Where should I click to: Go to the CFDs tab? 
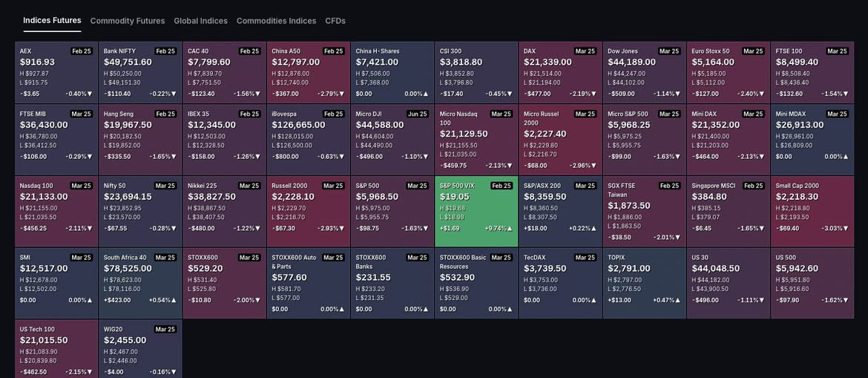(335, 21)
